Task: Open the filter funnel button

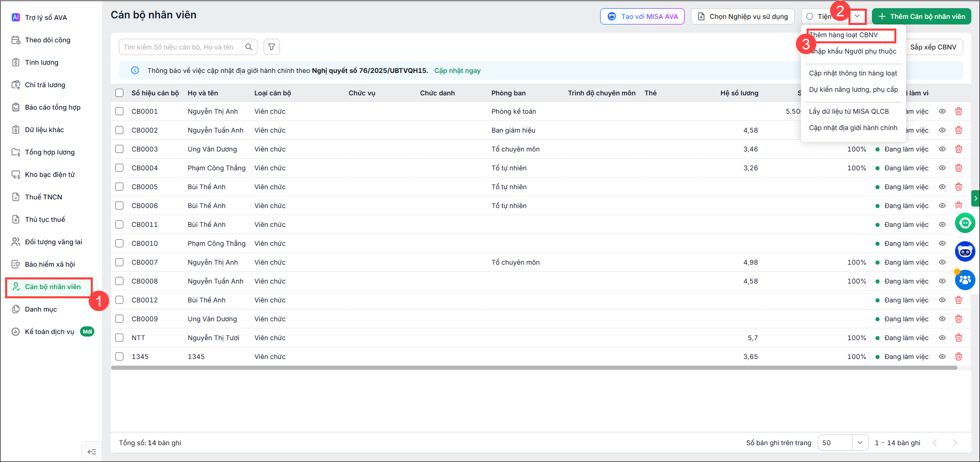Action: (x=272, y=47)
